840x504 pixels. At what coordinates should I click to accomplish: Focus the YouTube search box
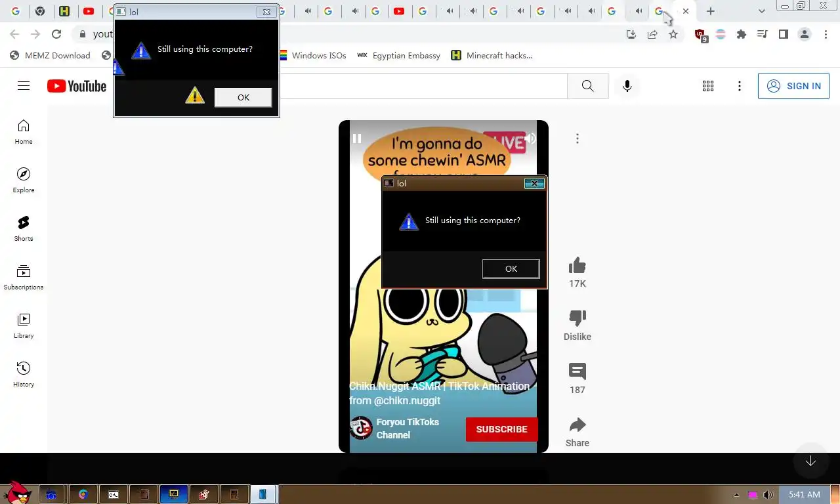pyautogui.click(x=423, y=86)
